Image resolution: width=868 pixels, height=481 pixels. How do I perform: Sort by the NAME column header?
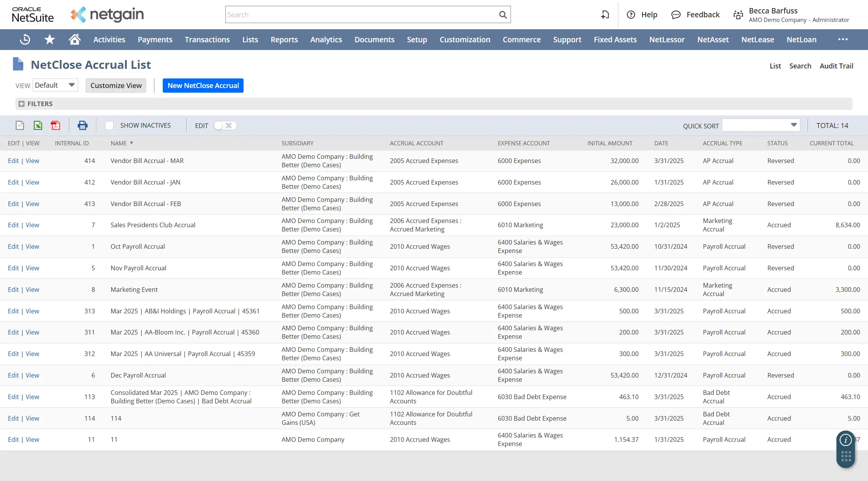pos(119,143)
